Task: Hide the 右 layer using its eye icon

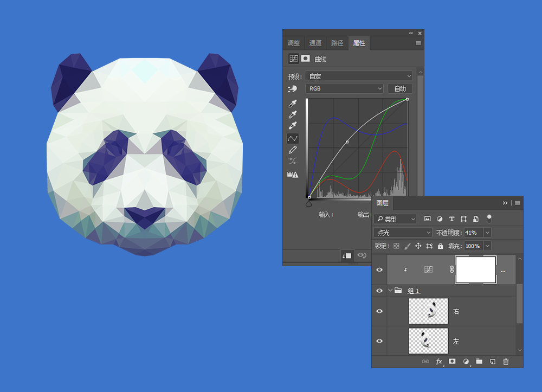Action: pyautogui.click(x=379, y=311)
